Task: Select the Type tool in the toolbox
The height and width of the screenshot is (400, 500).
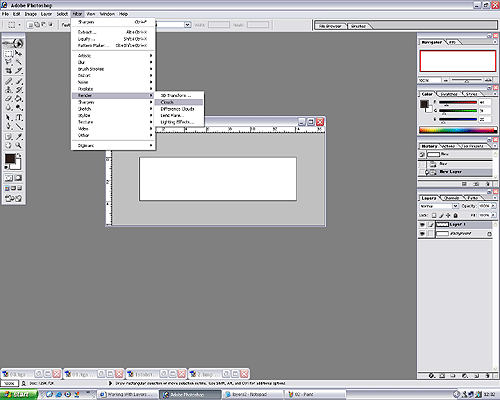Action: click(19, 118)
